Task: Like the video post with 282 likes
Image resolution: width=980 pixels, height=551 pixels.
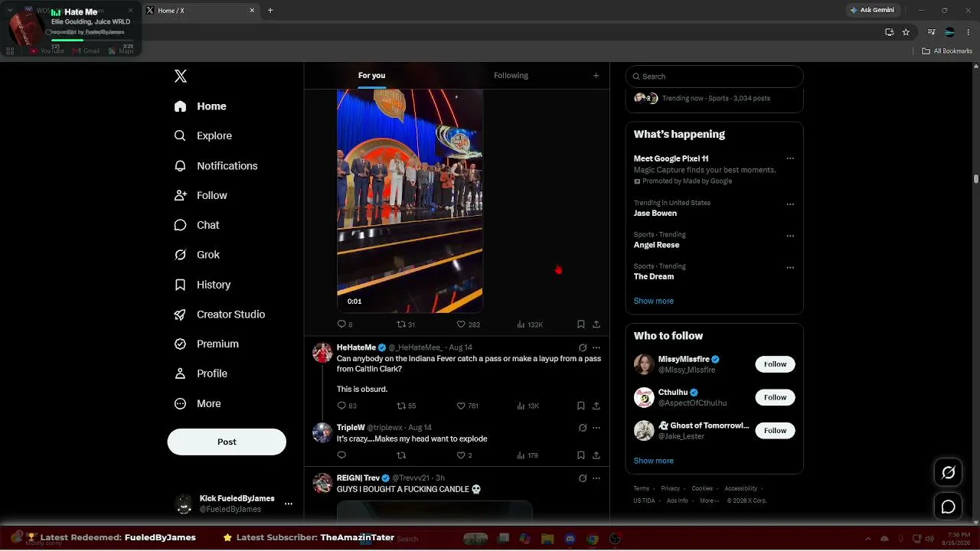Action: coord(468,324)
